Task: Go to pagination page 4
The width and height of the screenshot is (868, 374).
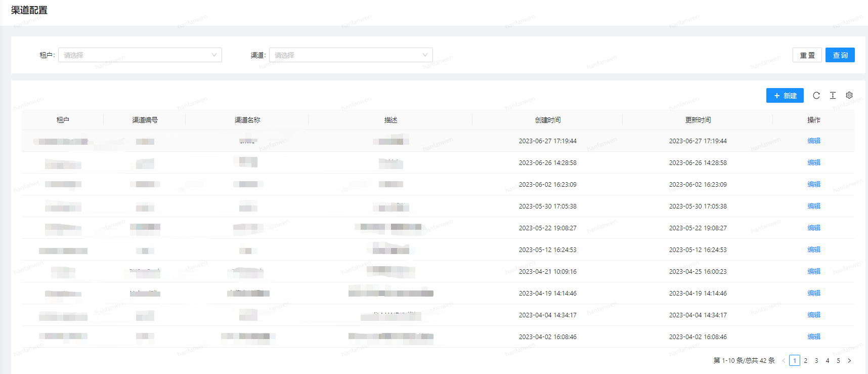Action: tap(828, 361)
